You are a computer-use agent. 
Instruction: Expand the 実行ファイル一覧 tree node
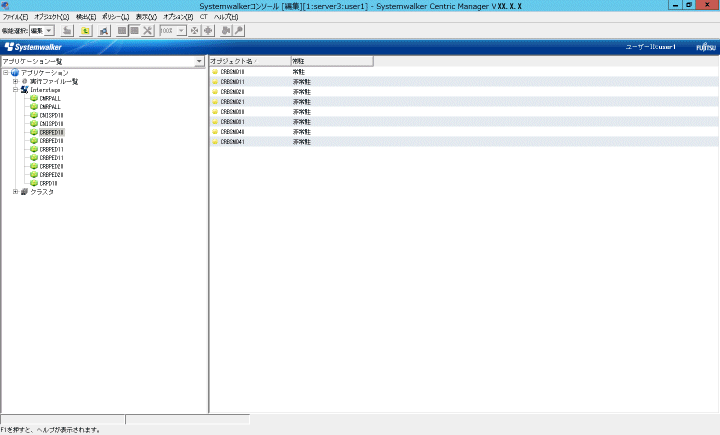(x=15, y=81)
